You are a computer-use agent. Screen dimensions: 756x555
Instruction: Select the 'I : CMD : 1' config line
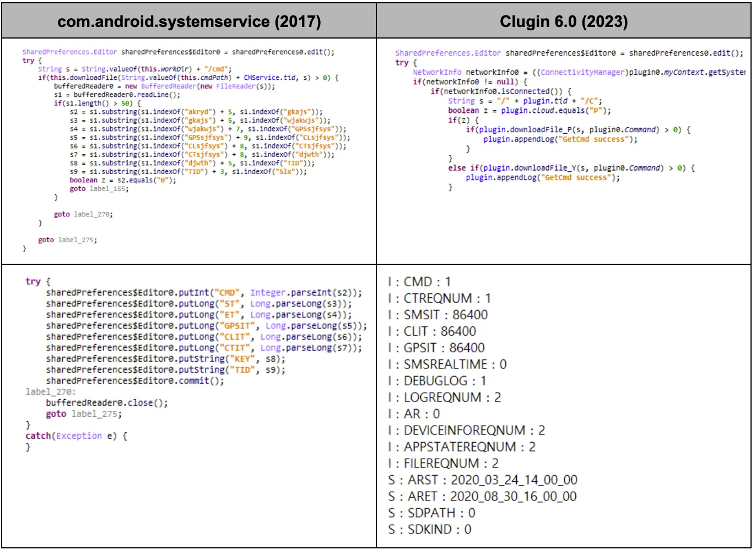419,282
